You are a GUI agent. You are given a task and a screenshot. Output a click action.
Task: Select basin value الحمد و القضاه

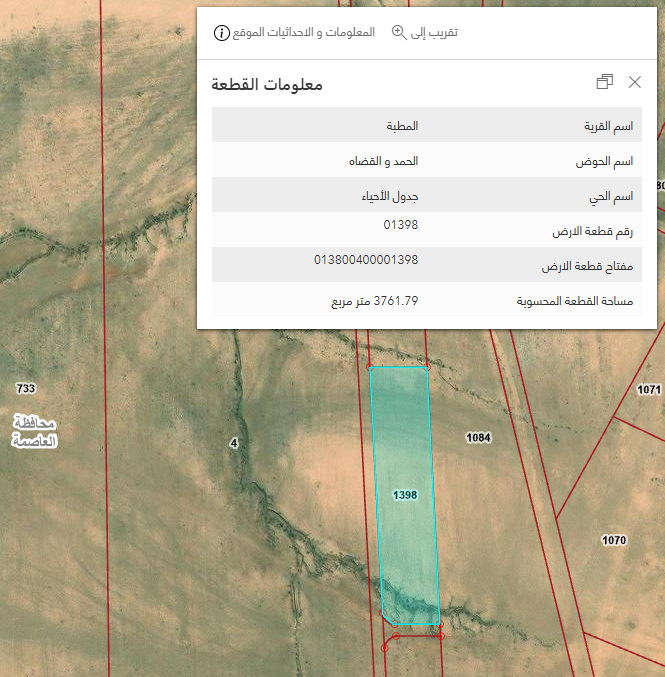pos(383,161)
